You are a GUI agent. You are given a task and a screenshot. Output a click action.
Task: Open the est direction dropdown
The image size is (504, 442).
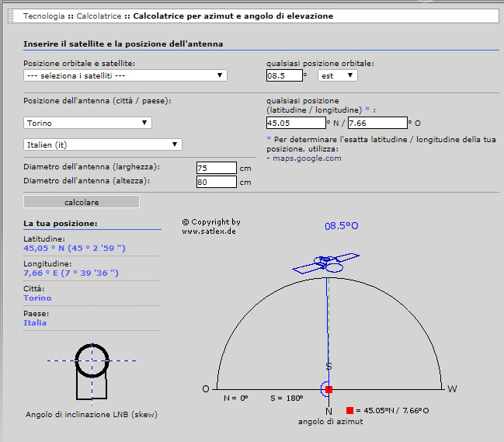click(x=338, y=75)
